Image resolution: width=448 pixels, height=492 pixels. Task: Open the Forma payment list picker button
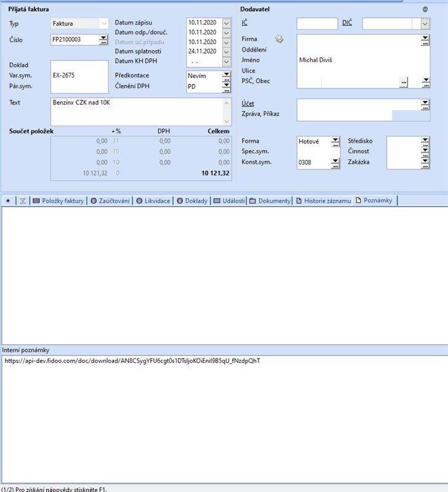coord(335,142)
